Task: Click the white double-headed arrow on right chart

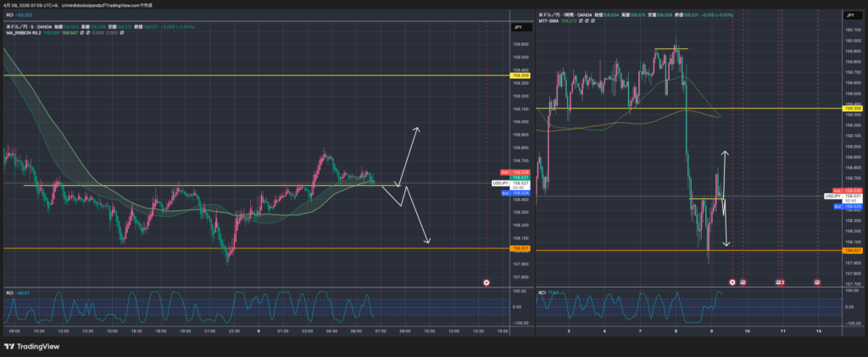Action: [x=725, y=199]
